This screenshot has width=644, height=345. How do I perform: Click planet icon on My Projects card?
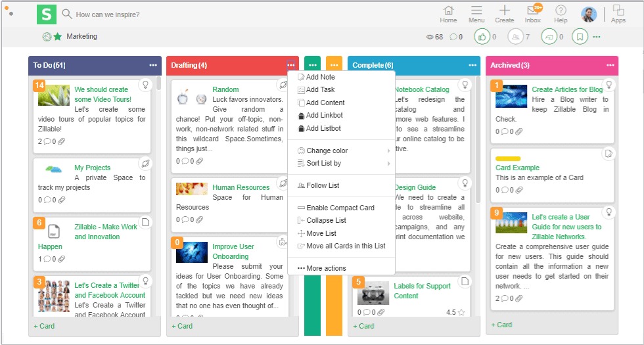145,164
